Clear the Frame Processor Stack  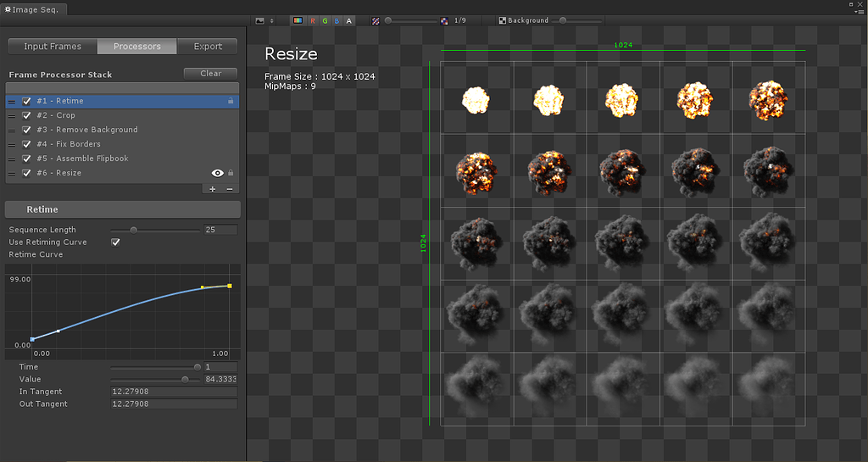(210, 74)
